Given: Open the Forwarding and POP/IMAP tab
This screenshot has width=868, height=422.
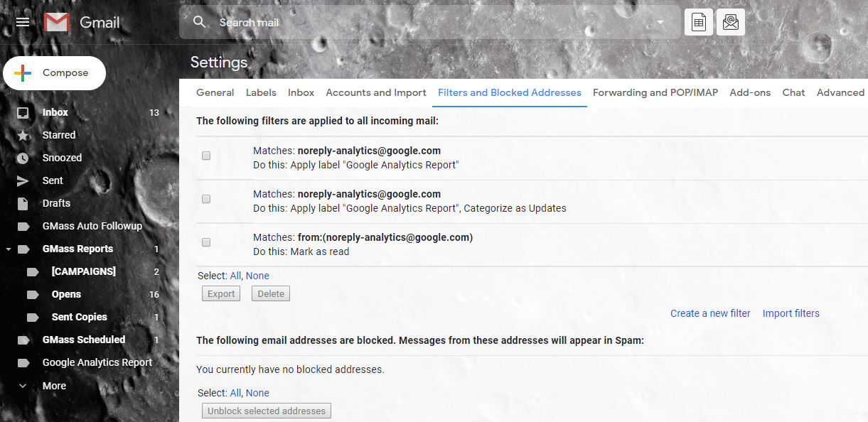Looking at the screenshot, I should point(655,92).
